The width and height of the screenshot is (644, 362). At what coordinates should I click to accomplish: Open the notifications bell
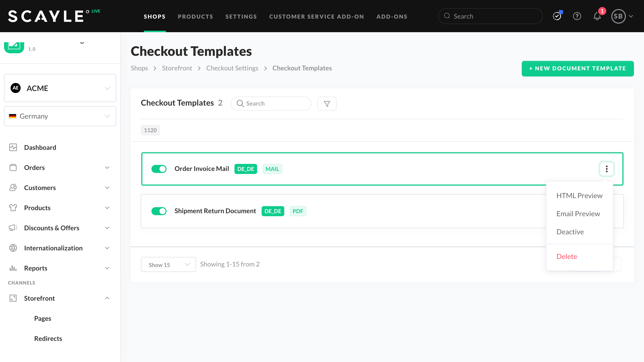pyautogui.click(x=597, y=16)
